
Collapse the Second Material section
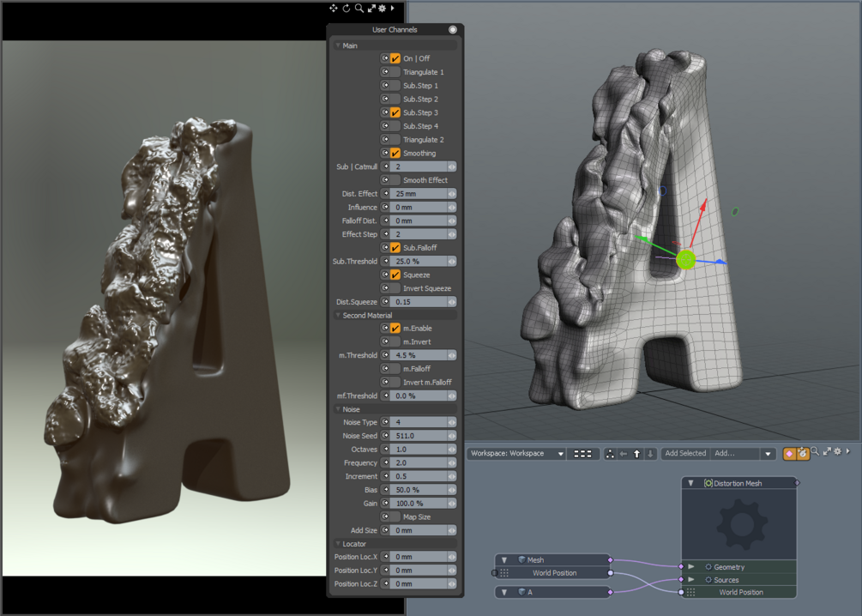click(339, 315)
